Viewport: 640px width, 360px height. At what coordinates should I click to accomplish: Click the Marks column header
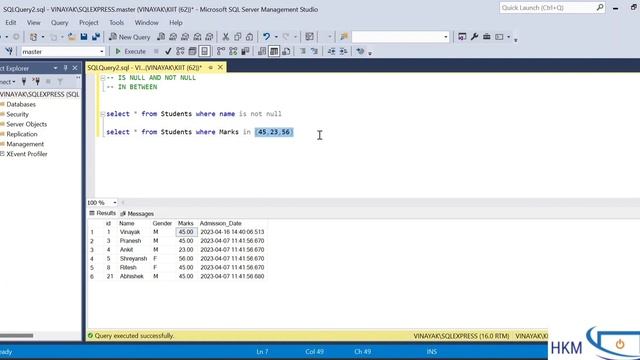point(185,223)
